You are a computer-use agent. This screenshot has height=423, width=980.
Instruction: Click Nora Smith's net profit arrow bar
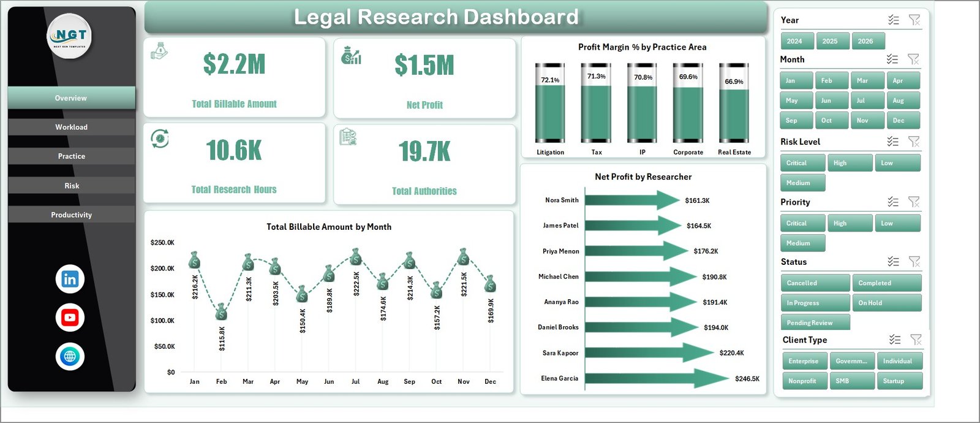632,200
